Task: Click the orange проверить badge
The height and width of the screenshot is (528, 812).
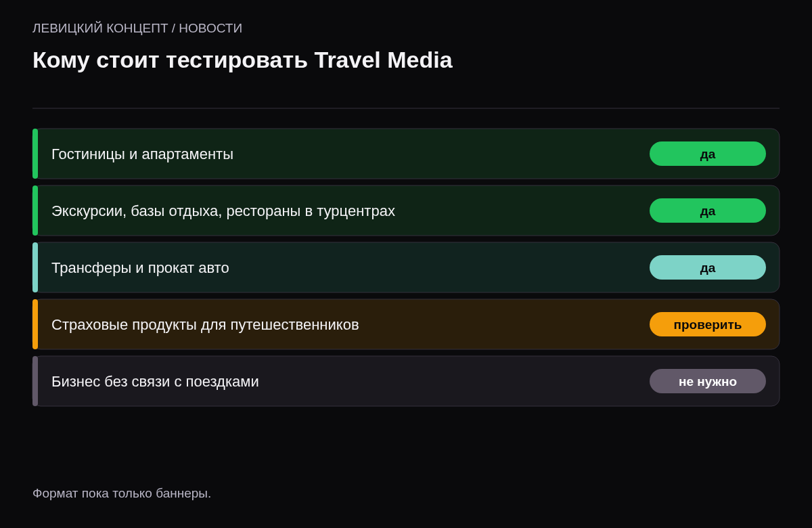Action: pyautogui.click(x=708, y=324)
